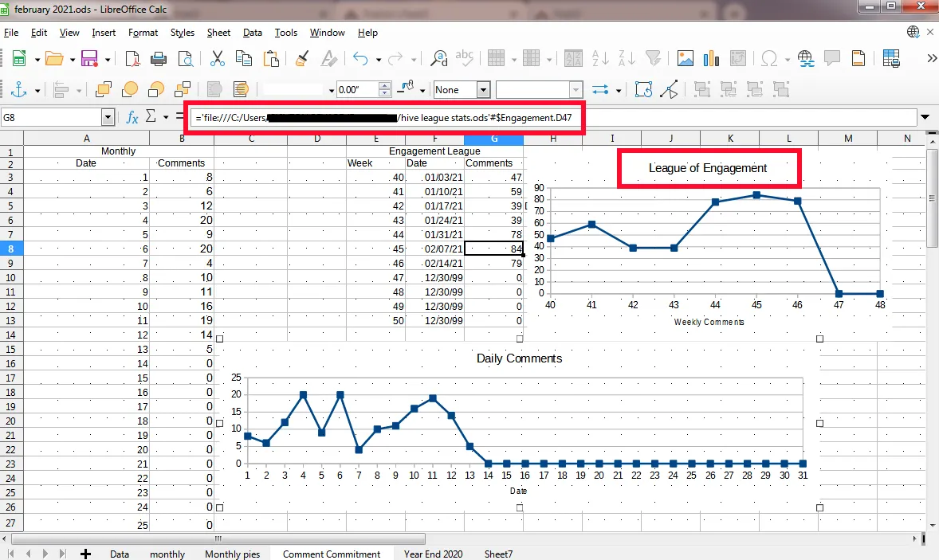Export directly as PDF
The height and width of the screenshot is (560, 939).
point(132,58)
